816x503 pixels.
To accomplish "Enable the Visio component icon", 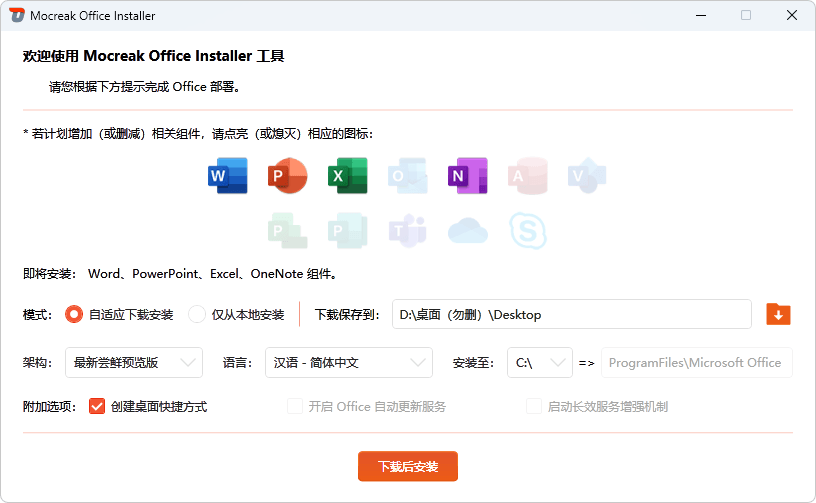I will click(x=588, y=176).
